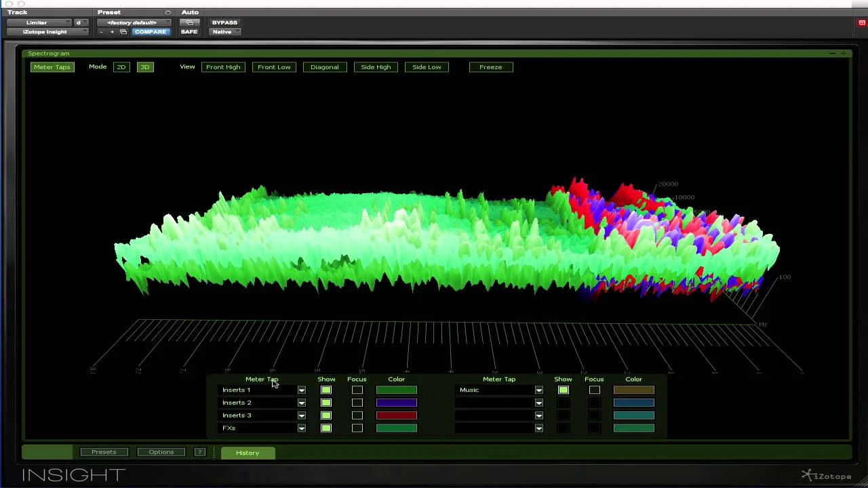The height and width of the screenshot is (488, 868).
Task: Toggle Show for the Inserts 2 meter tap
Action: point(325,402)
